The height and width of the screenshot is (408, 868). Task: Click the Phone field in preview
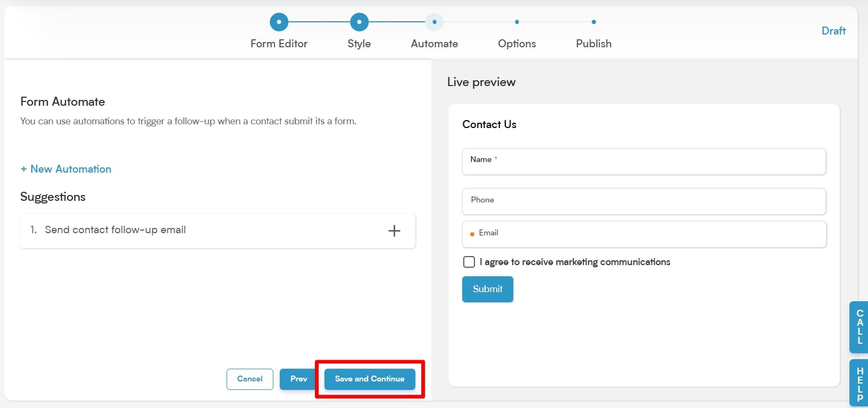[x=644, y=201]
